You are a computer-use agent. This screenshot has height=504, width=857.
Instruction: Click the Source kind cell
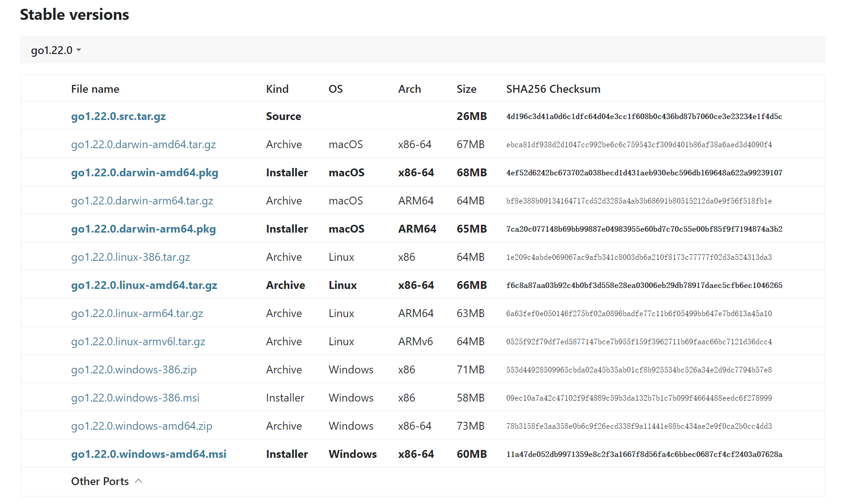click(x=283, y=116)
